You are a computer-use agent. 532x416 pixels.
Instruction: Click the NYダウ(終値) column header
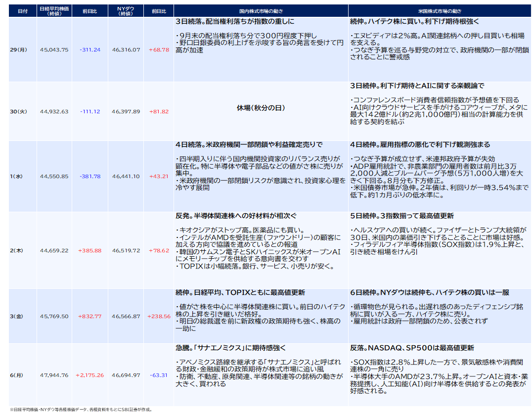tap(126, 11)
